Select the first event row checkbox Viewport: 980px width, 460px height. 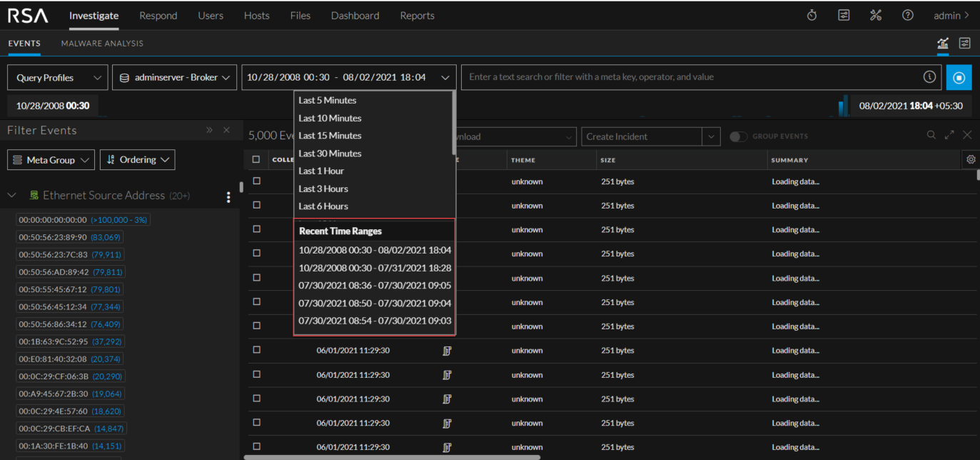click(x=256, y=181)
